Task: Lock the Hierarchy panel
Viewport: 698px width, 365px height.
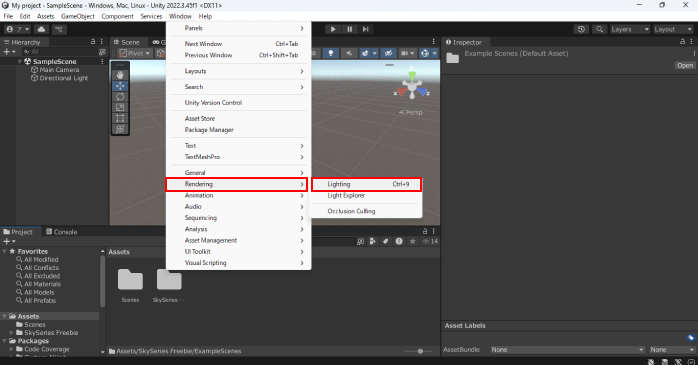Action: click(x=93, y=41)
